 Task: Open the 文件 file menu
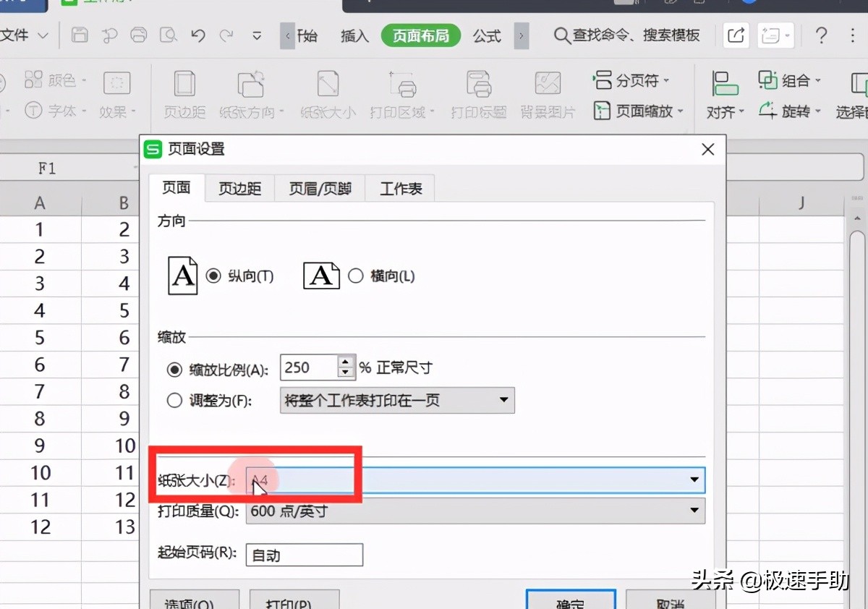(x=23, y=35)
